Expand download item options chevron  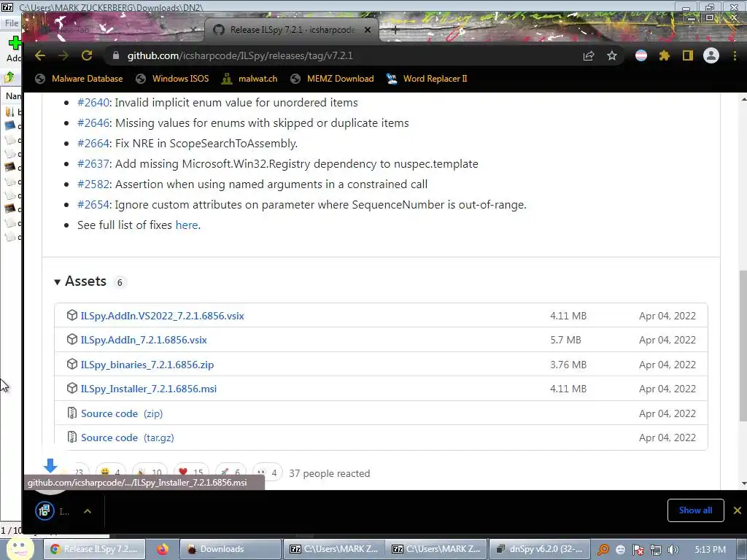(88, 511)
